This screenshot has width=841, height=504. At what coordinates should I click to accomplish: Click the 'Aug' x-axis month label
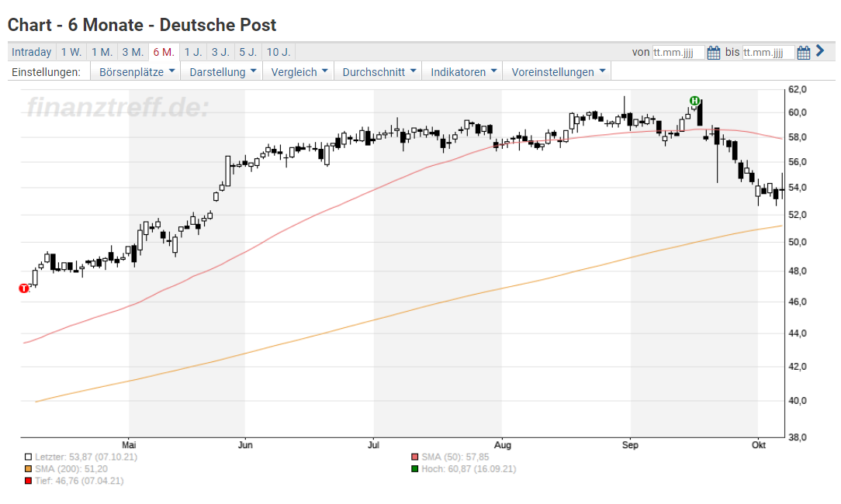click(502, 445)
